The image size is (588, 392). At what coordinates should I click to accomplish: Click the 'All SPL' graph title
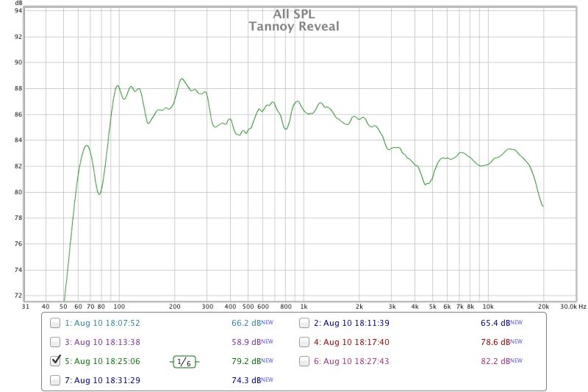tap(293, 14)
